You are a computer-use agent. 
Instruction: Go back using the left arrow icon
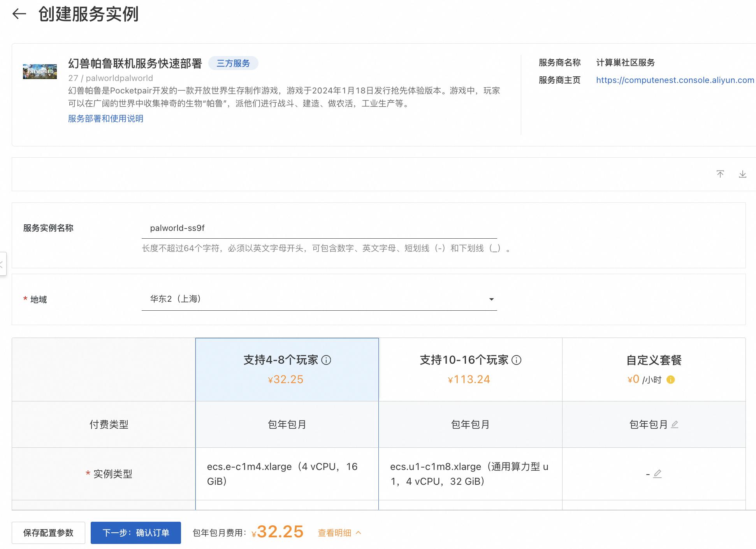[x=19, y=14]
